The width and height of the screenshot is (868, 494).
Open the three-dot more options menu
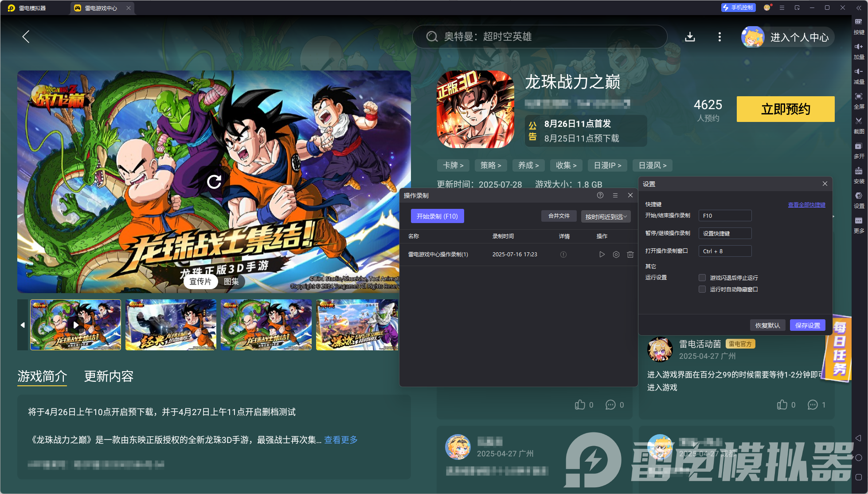pyautogui.click(x=719, y=37)
